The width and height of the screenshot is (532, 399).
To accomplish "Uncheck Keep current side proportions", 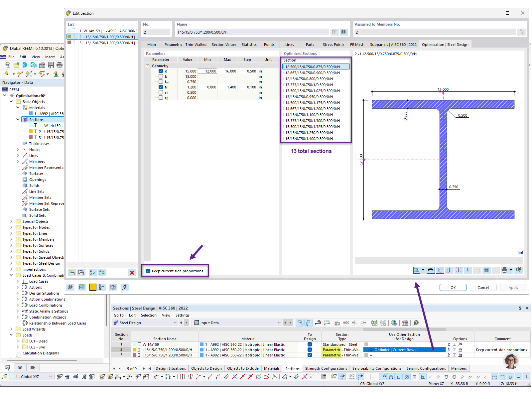I will [x=148, y=271].
